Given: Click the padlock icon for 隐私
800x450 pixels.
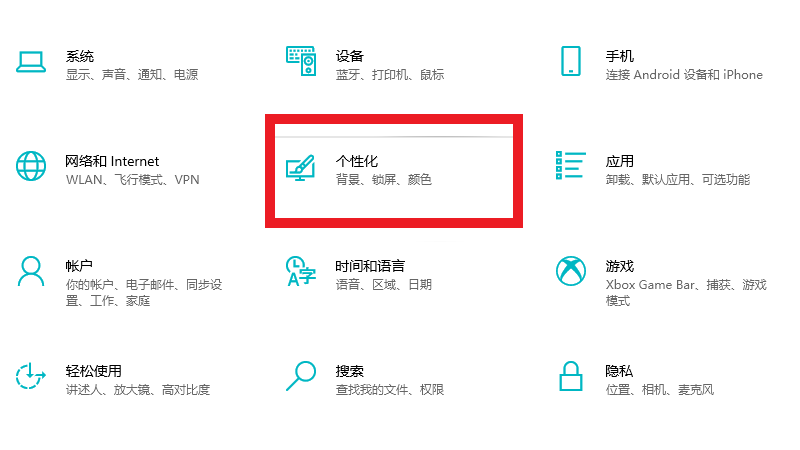Looking at the screenshot, I should click(571, 376).
